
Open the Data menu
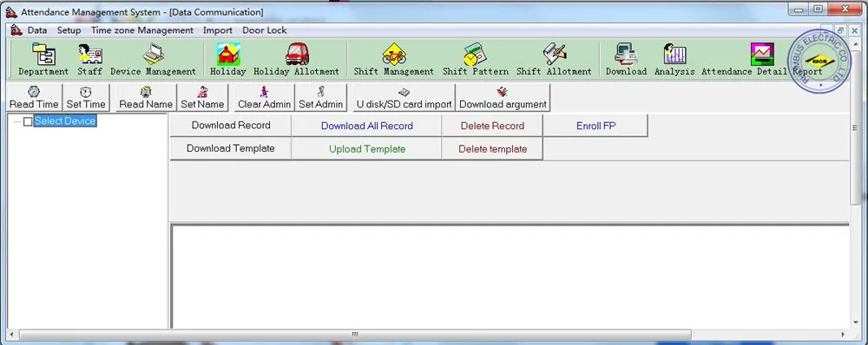[37, 30]
